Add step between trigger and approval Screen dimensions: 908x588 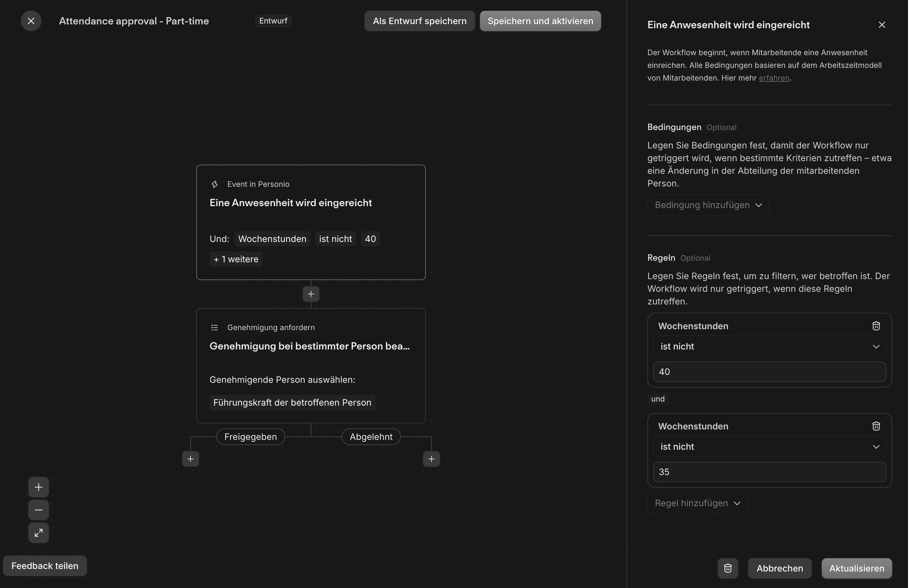[311, 294]
